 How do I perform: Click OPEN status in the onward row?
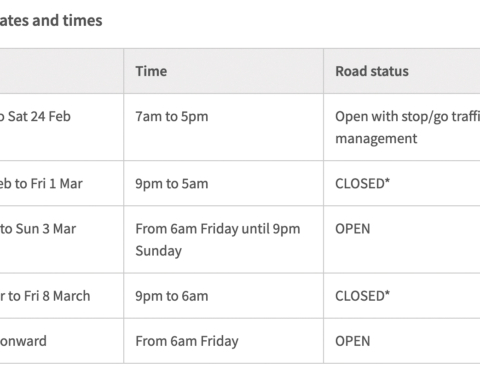(x=353, y=341)
